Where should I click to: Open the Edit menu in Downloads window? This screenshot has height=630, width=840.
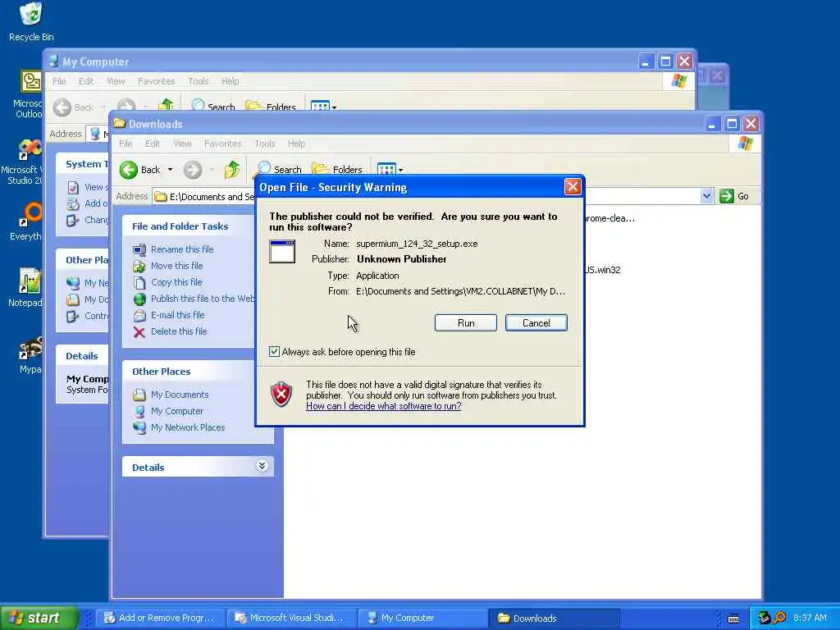click(x=152, y=144)
